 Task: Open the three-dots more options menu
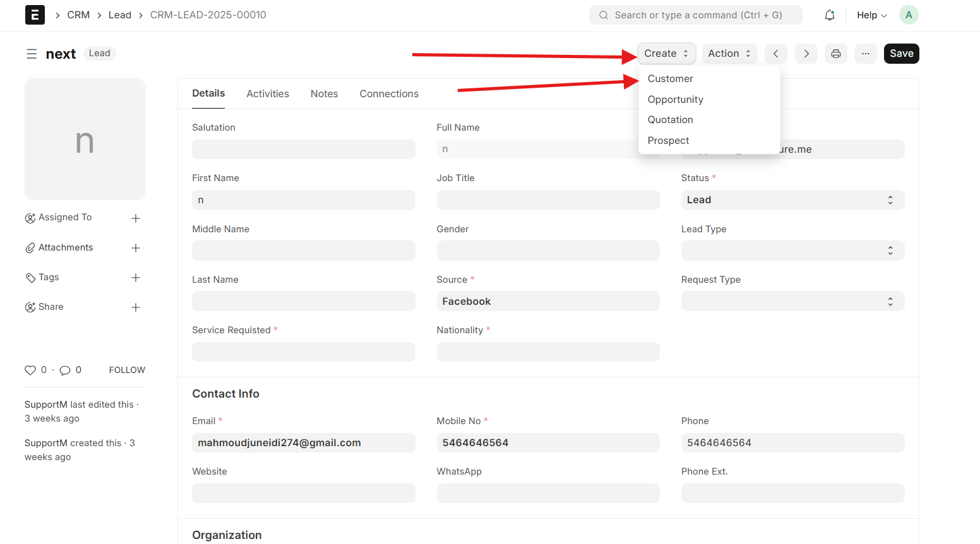(866, 54)
